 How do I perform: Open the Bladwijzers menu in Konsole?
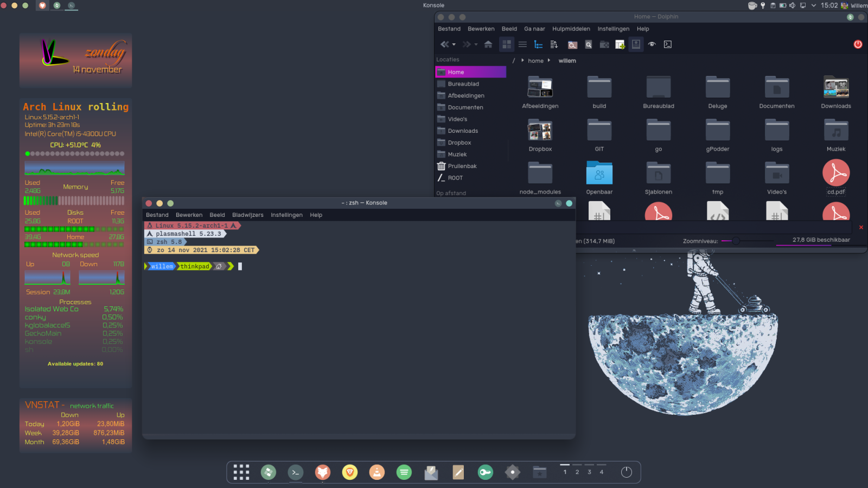(x=247, y=215)
